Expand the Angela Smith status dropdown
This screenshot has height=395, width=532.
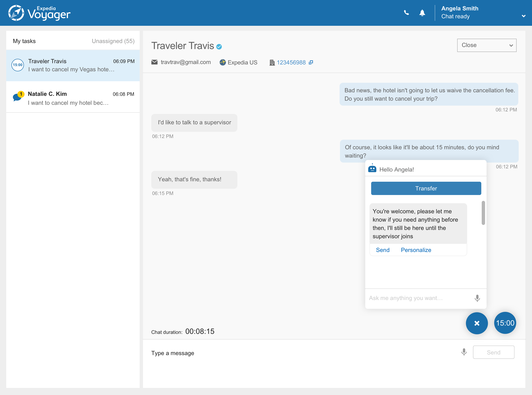523,16
